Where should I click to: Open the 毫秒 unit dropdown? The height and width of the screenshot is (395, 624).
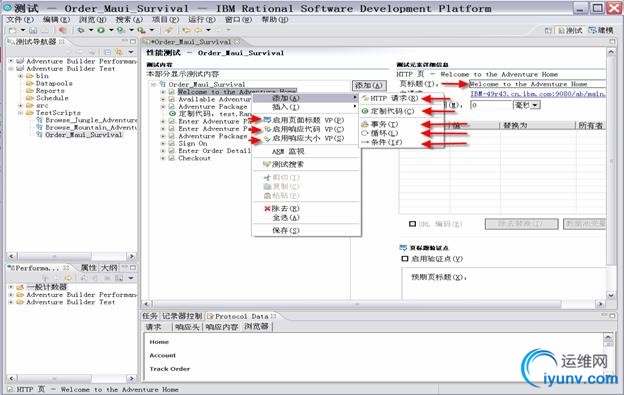click(x=536, y=105)
